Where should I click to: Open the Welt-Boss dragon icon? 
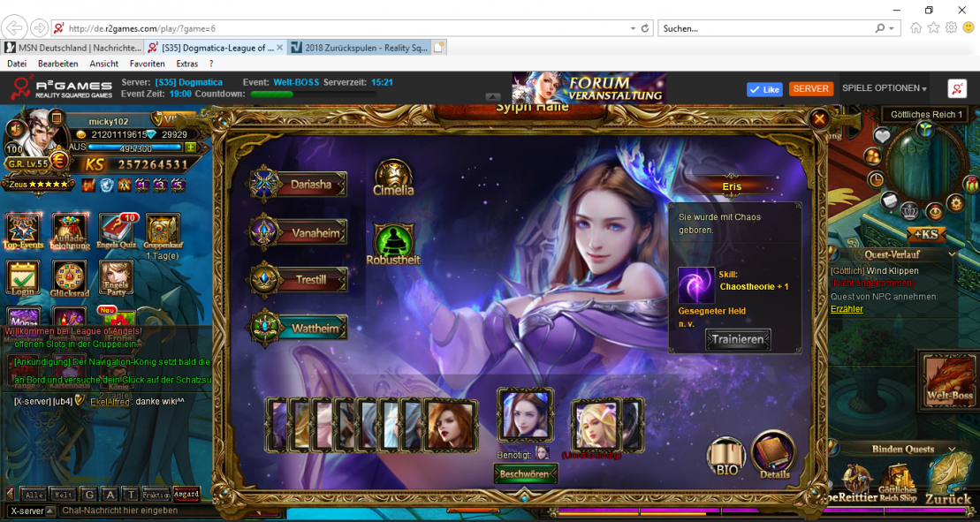tap(949, 380)
